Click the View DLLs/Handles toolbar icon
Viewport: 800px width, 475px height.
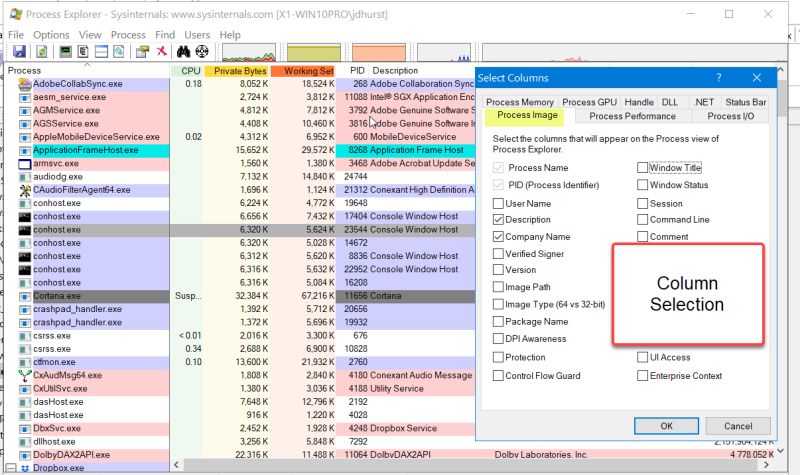pyautogui.click(x=118, y=52)
